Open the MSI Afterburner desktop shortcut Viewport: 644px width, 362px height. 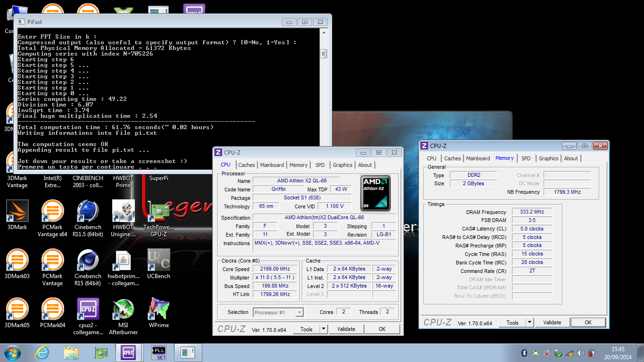[x=124, y=316]
